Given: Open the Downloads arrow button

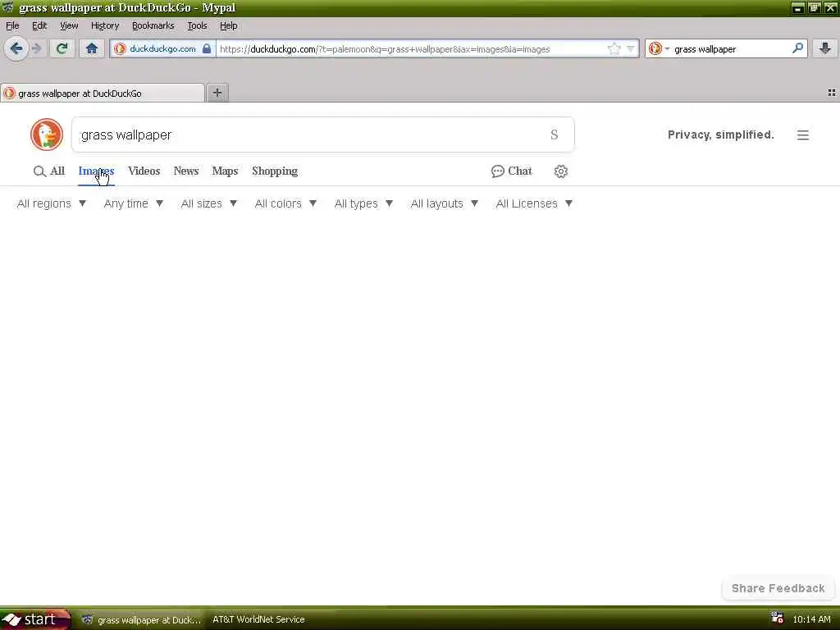Looking at the screenshot, I should [825, 48].
